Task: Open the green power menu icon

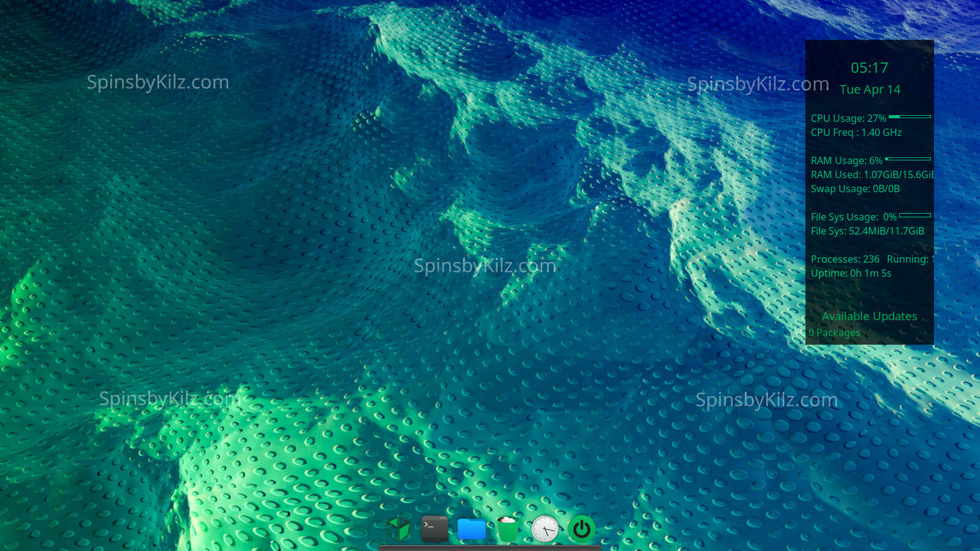Action: [581, 529]
